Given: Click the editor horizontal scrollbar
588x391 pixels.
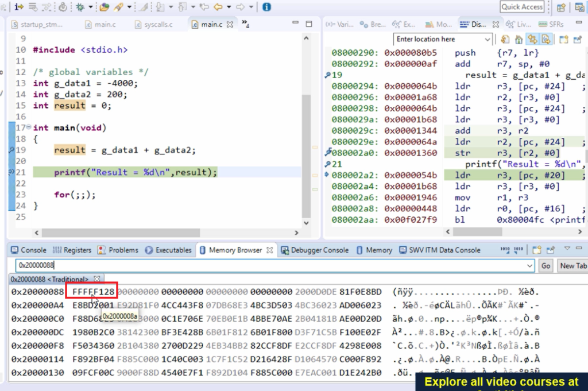Looking at the screenshot, I should [x=167, y=233].
